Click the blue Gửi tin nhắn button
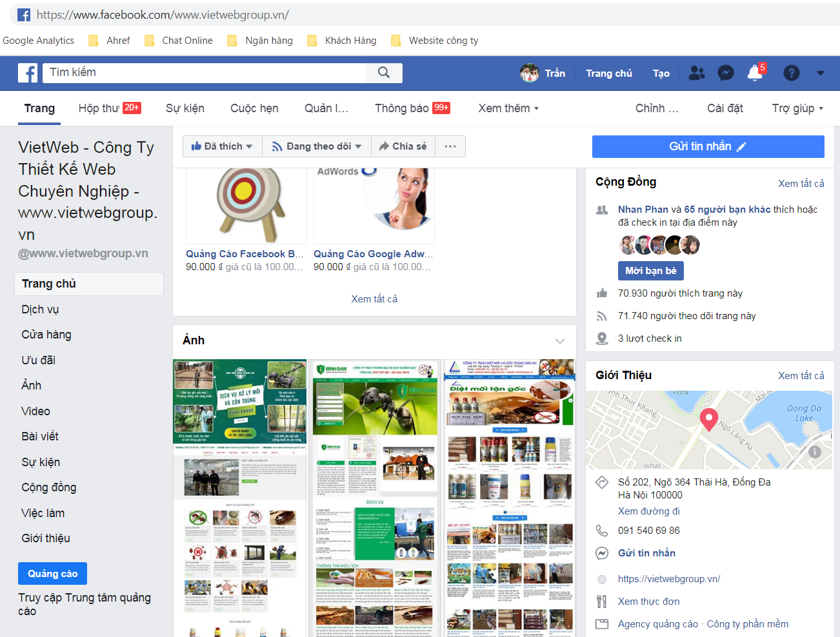The height and width of the screenshot is (637, 840). click(708, 146)
